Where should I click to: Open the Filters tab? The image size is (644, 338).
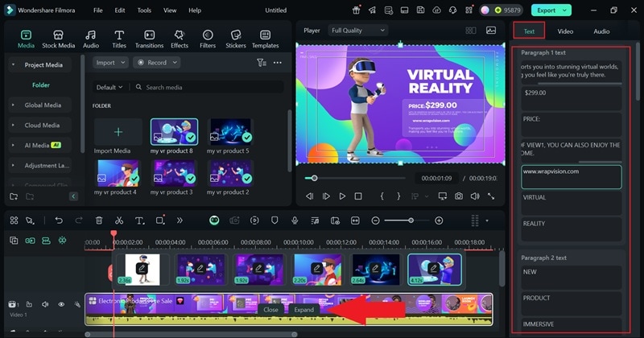pyautogui.click(x=208, y=39)
